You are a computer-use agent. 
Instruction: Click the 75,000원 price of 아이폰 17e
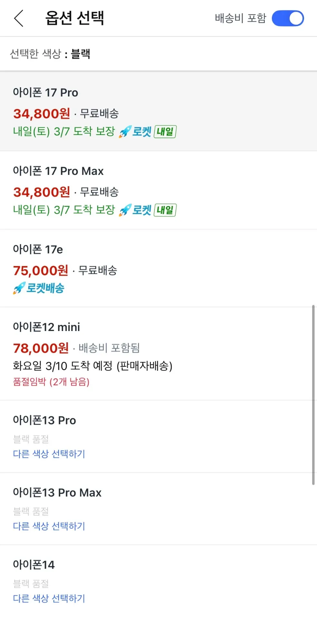click(x=41, y=270)
